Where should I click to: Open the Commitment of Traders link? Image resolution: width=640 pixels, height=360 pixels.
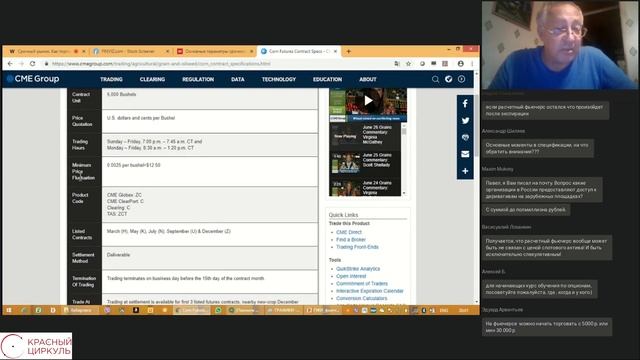click(x=362, y=284)
